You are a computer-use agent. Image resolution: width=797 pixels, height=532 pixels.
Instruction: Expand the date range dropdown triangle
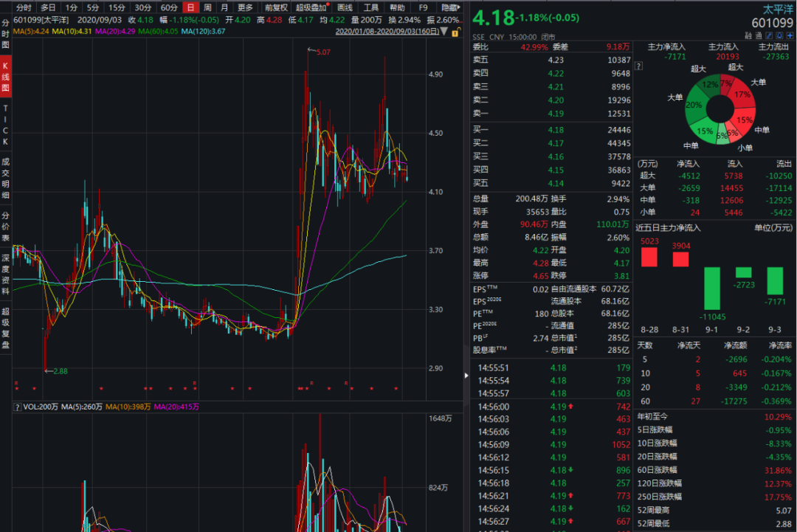coord(444,32)
